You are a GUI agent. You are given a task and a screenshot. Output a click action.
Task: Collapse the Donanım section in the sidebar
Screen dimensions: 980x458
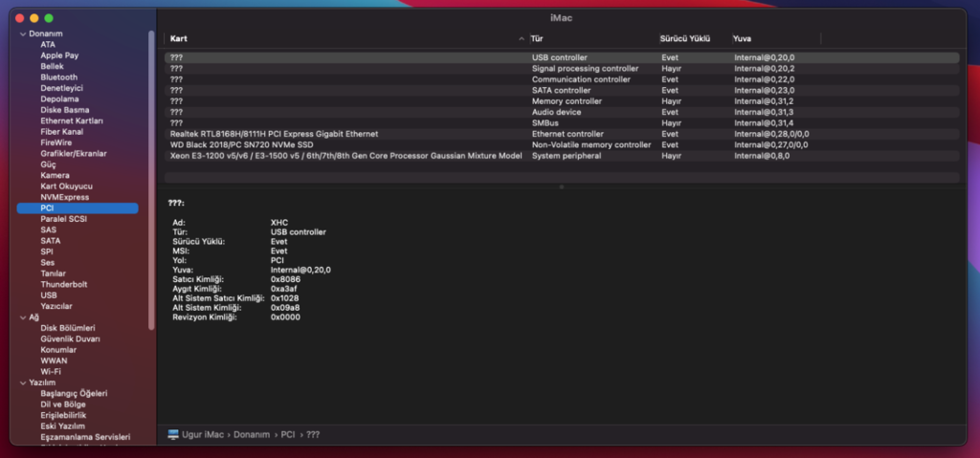pyautogui.click(x=22, y=33)
